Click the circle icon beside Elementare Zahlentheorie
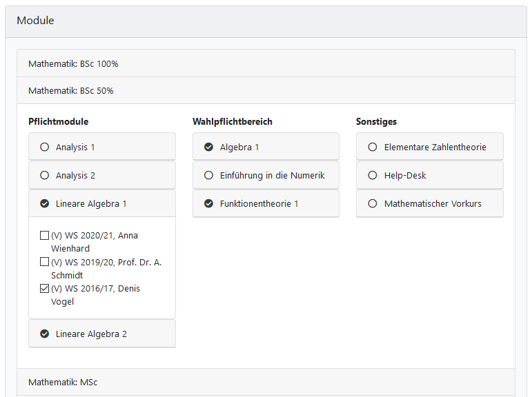This screenshot has width=532, height=397. 373,147
